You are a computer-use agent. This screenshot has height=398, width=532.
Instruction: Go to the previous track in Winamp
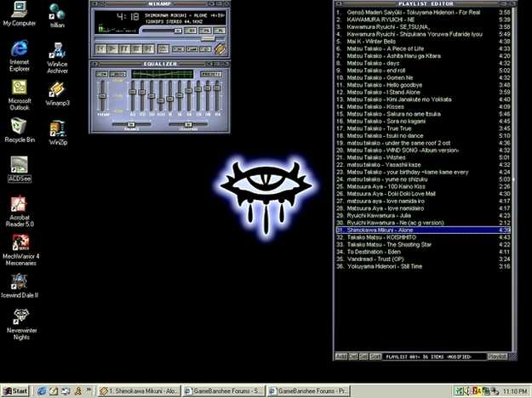tap(100, 49)
